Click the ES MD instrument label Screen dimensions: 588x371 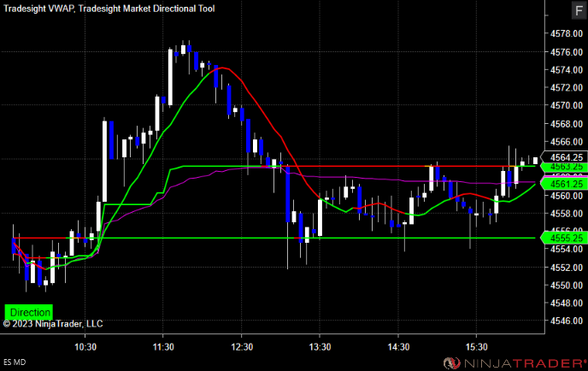(x=15, y=362)
